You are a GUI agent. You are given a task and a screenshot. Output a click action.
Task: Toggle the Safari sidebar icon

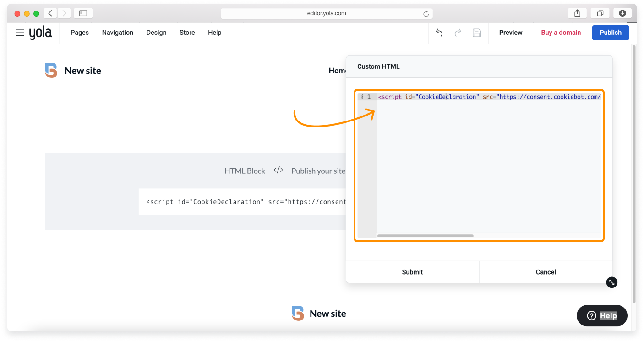pos(83,13)
